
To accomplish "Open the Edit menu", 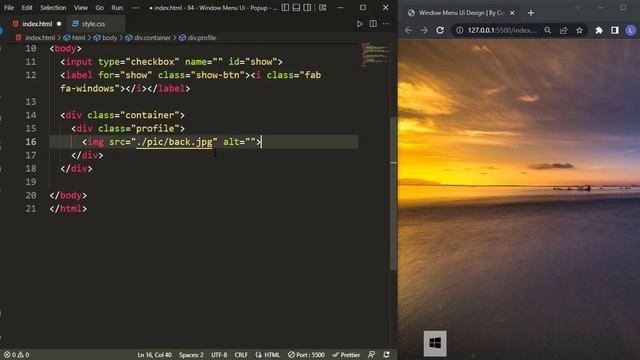I will pyautogui.click(x=27, y=7).
